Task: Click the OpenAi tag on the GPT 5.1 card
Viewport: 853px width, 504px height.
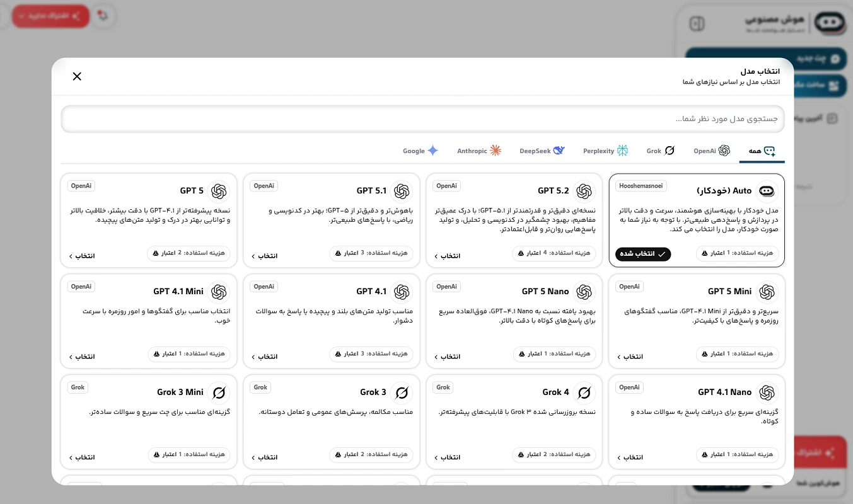Action: coord(264,186)
